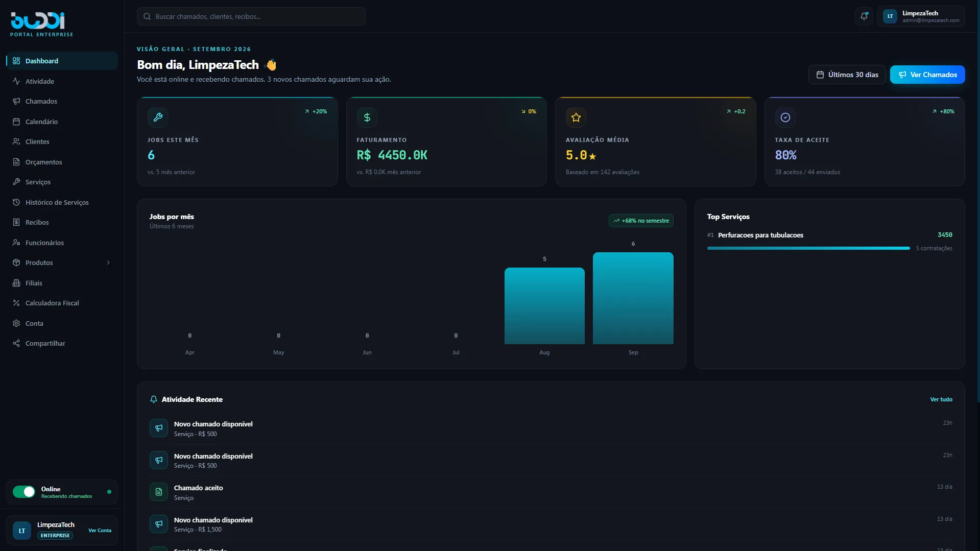Viewport: 980px width, 551px height.
Task: Click the Perfuracoes progress bar
Action: [808, 248]
